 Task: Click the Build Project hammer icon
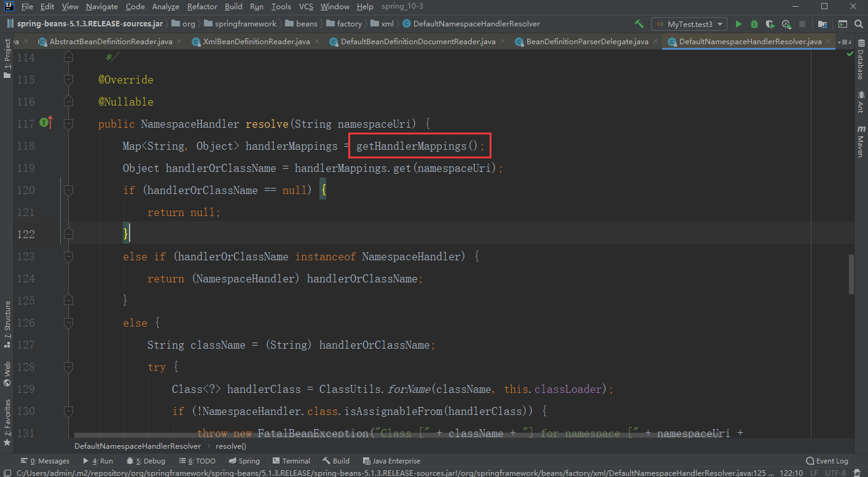point(639,24)
